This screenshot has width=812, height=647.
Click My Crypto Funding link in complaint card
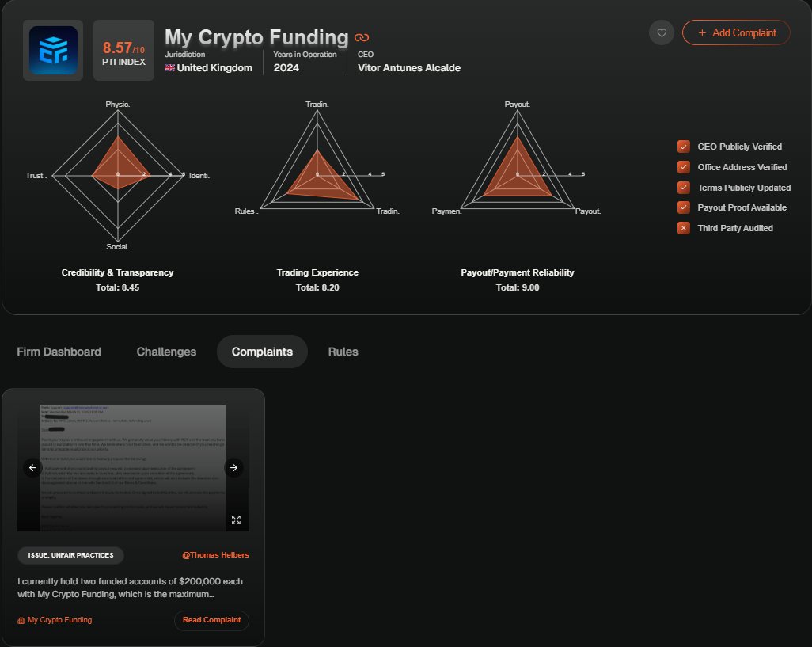click(59, 620)
